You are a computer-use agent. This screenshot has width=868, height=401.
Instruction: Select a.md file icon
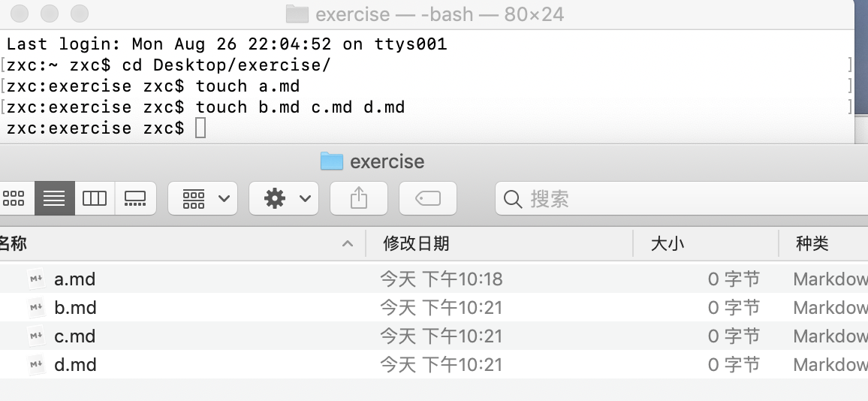click(37, 279)
